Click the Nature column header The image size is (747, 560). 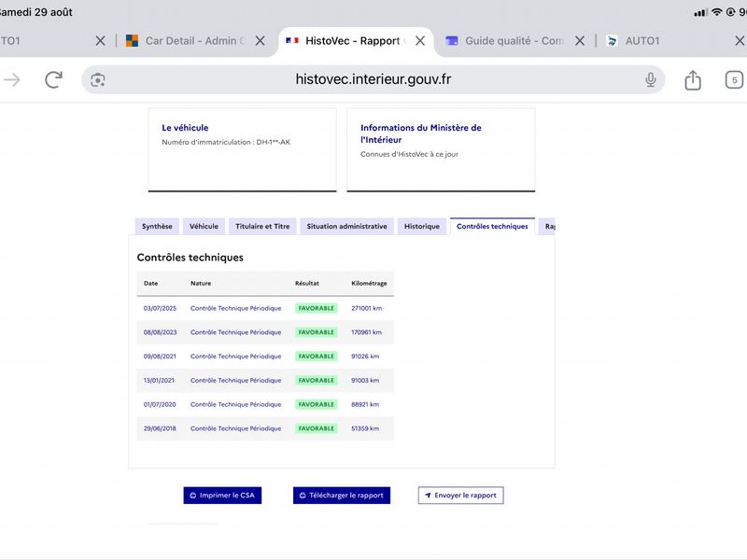[x=201, y=284]
